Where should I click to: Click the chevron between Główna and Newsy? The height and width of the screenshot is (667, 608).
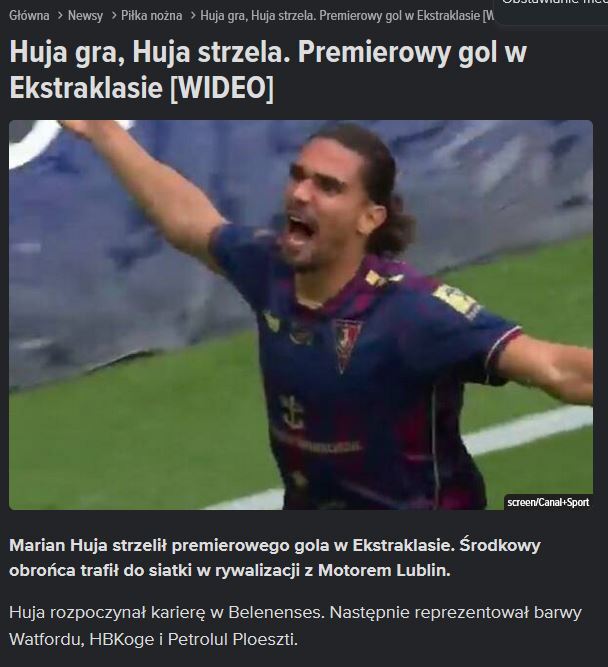(x=60, y=16)
